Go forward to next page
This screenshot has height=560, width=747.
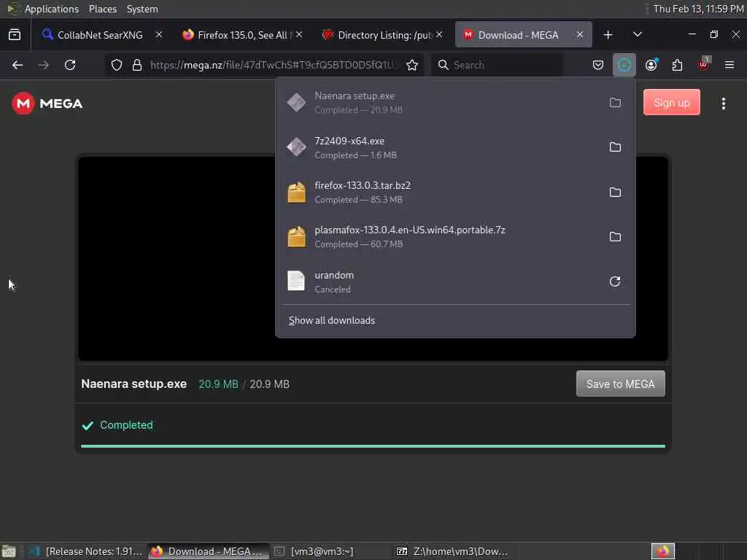coord(43,65)
